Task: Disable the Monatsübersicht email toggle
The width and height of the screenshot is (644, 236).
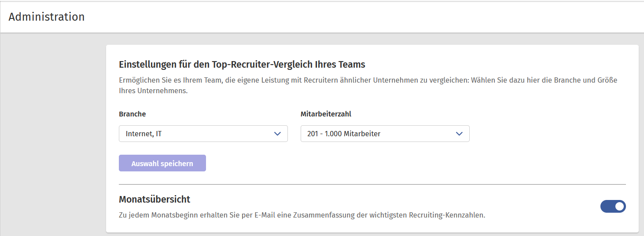Action: [x=613, y=207]
